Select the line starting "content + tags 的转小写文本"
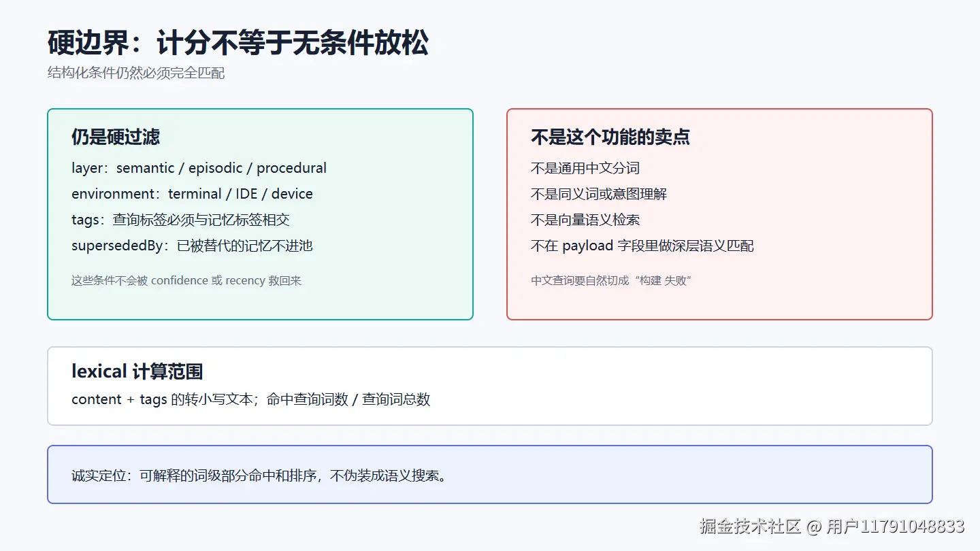The image size is (980, 551). pyautogui.click(x=251, y=399)
